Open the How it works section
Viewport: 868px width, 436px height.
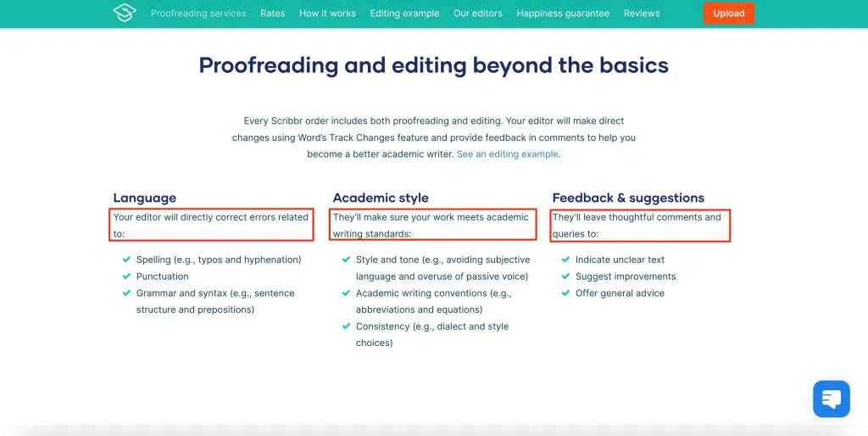pos(327,14)
